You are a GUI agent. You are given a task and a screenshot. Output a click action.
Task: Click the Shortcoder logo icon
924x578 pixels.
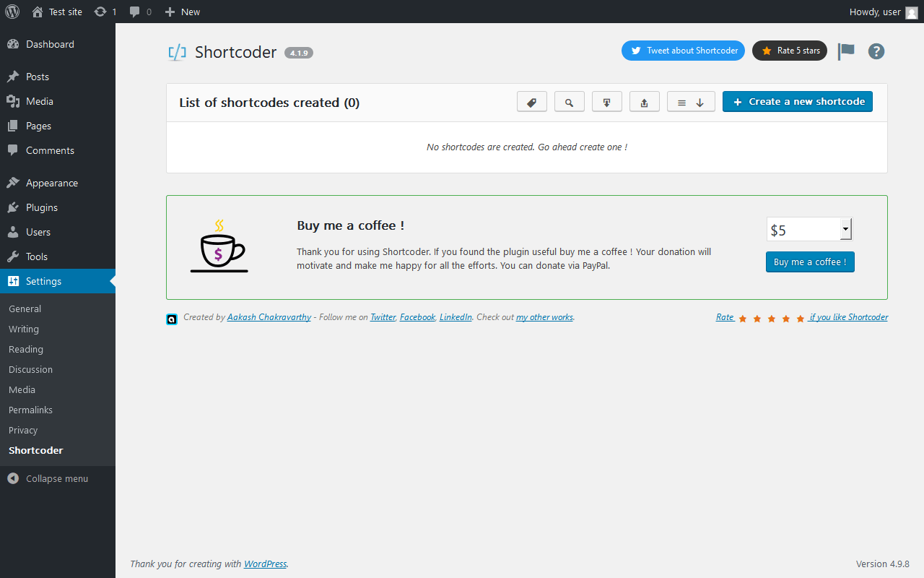[177, 52]
